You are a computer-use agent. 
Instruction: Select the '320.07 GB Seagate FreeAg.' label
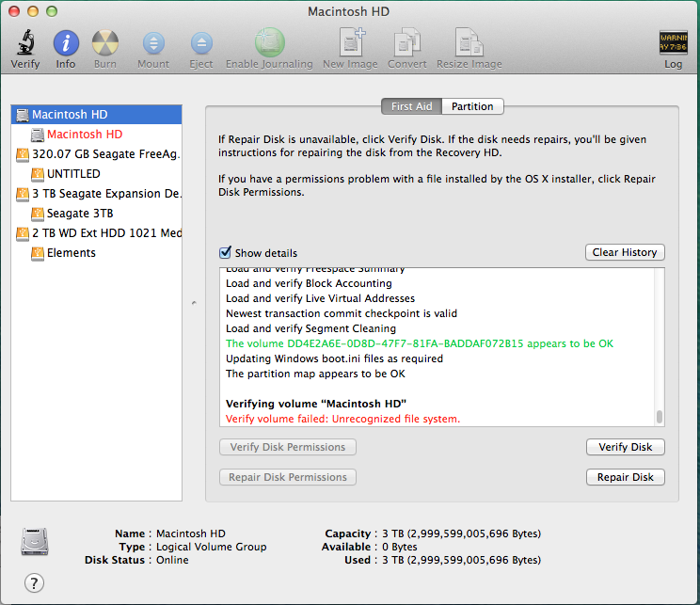tap(105, 154)
